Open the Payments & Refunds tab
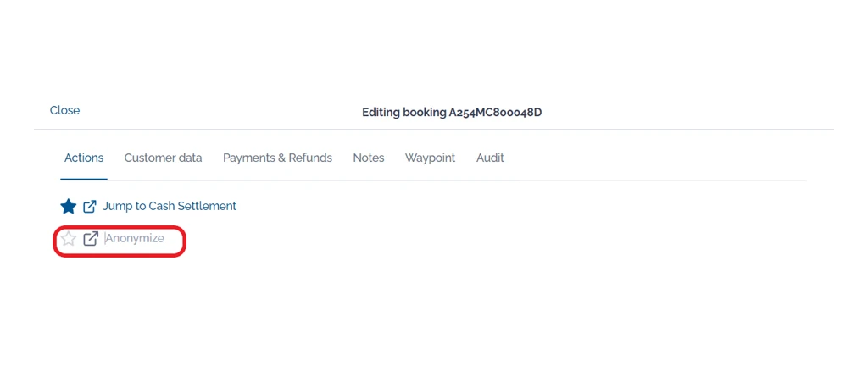This screenshot has height=366, width=868. [277, 158]
